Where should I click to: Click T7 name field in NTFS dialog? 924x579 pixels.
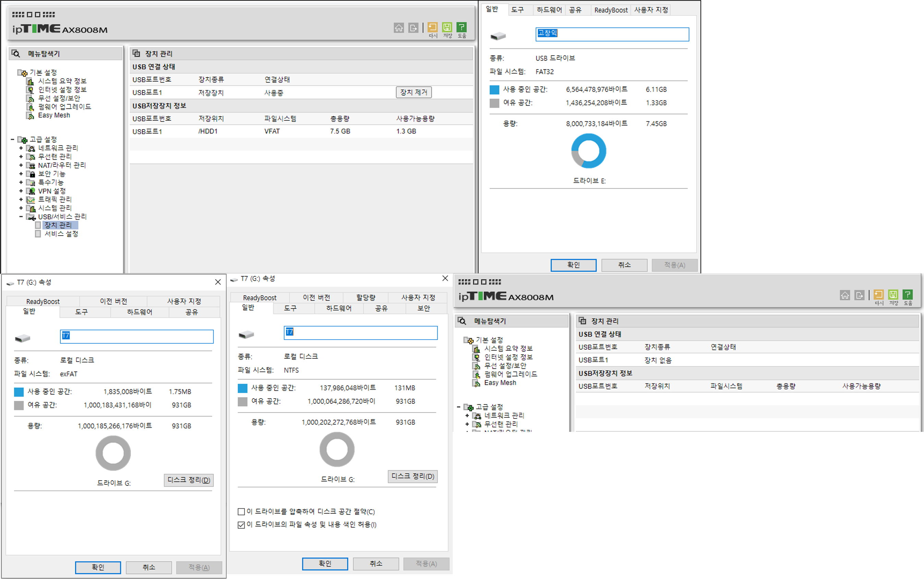pyautogui.click(x=361, y=333)
